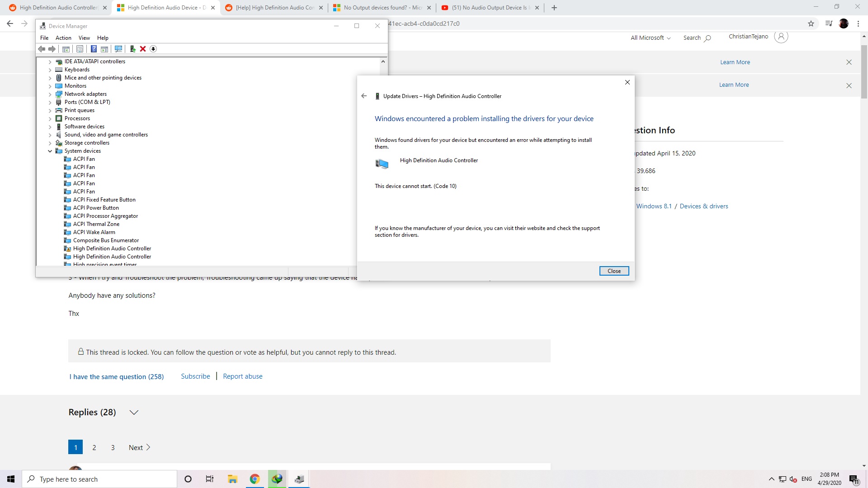Select High Definition Audio Controller tree item
Image resolution: width=868 pixels, height=488 pixels.
(x=112, y=249)
